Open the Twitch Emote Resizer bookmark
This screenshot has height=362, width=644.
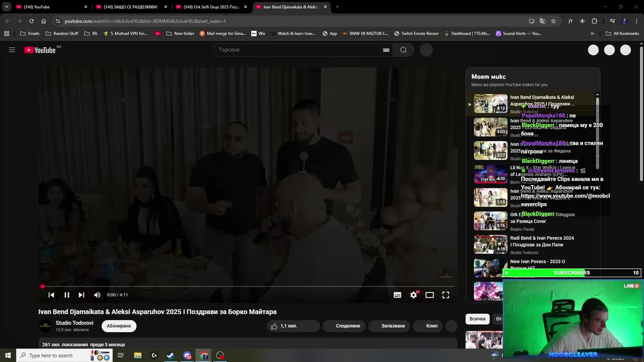(416, 34)
